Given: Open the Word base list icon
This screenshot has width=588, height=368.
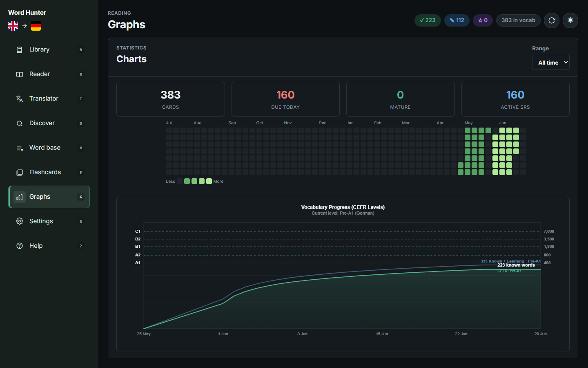Looking at the screenshot, I should (20, 148).
